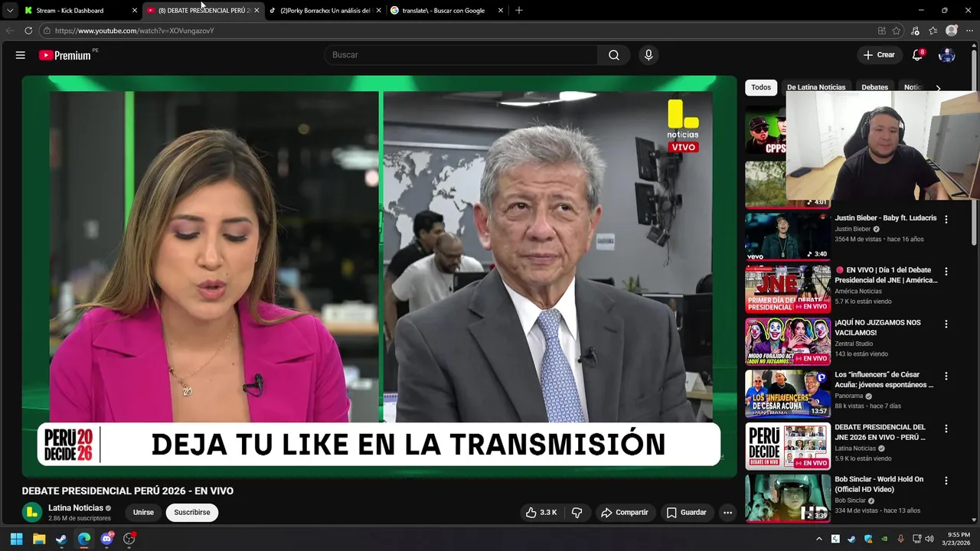Switch to translate Buscar con Google tab
Screen dimensions: 980x551
[447, 11]
